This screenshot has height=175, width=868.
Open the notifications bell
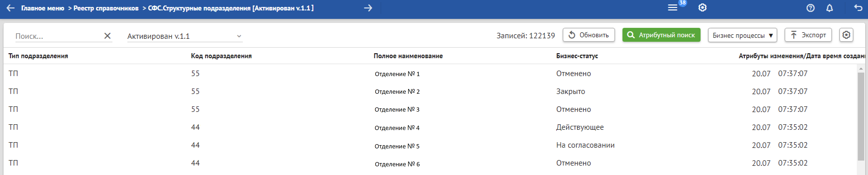(830, 8)
